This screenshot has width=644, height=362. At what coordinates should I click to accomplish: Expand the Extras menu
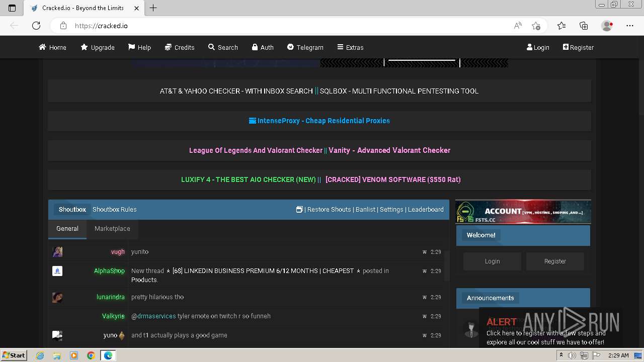(350, 47)
